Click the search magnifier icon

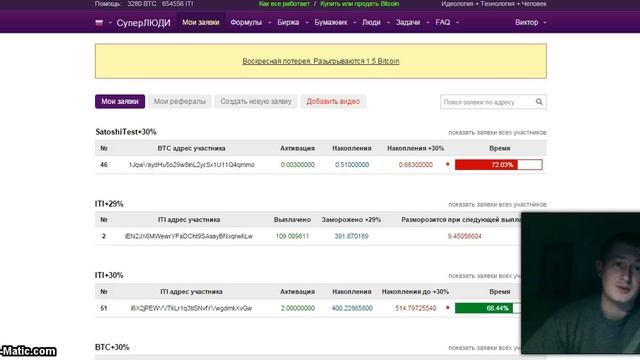tap(539, 102)
